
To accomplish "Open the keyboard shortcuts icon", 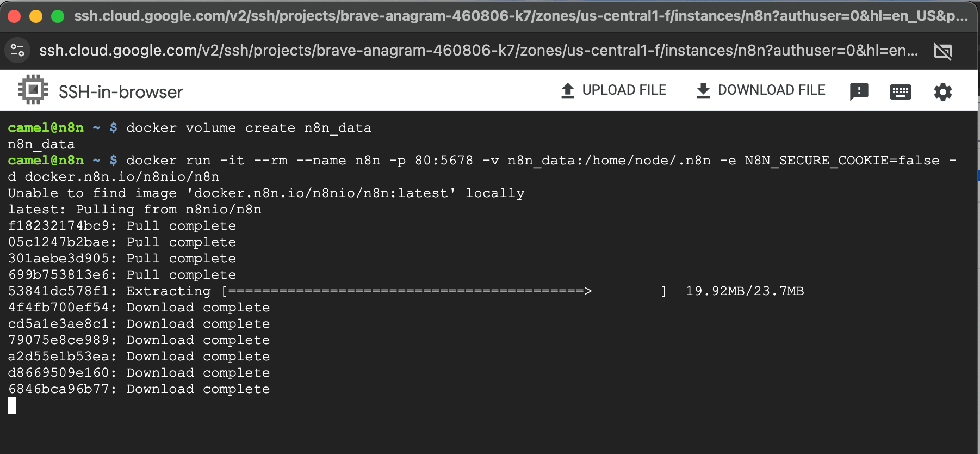I will (x=901, y=91).
